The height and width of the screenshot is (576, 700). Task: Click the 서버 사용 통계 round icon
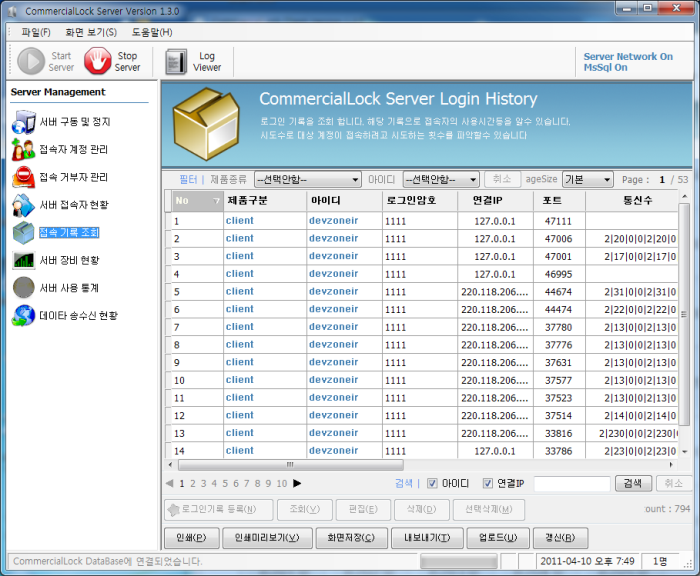click(x=23, y=288)
